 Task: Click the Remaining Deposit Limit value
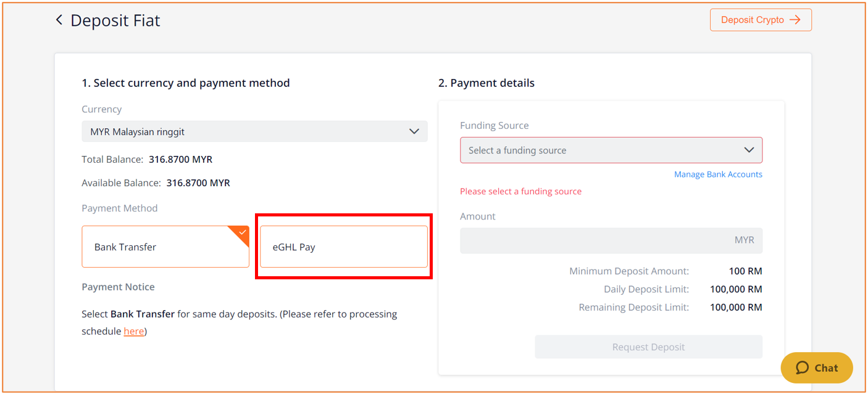coord(736,307)
